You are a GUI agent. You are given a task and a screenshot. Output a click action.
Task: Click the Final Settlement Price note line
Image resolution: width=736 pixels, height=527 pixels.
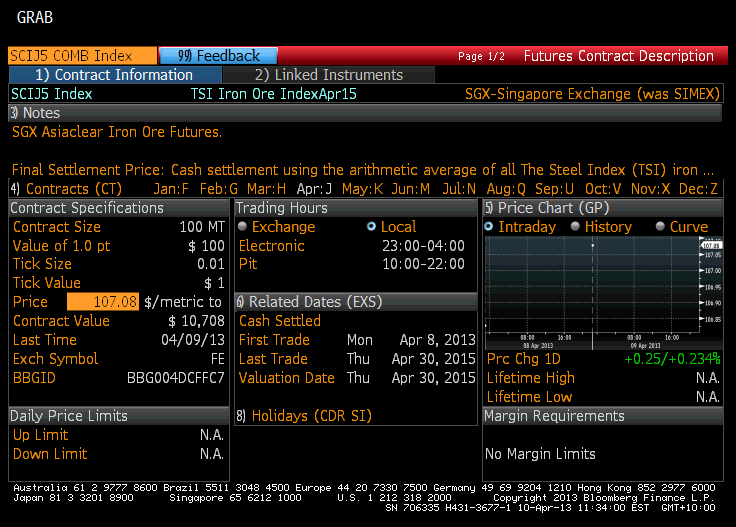coord(362,169)
